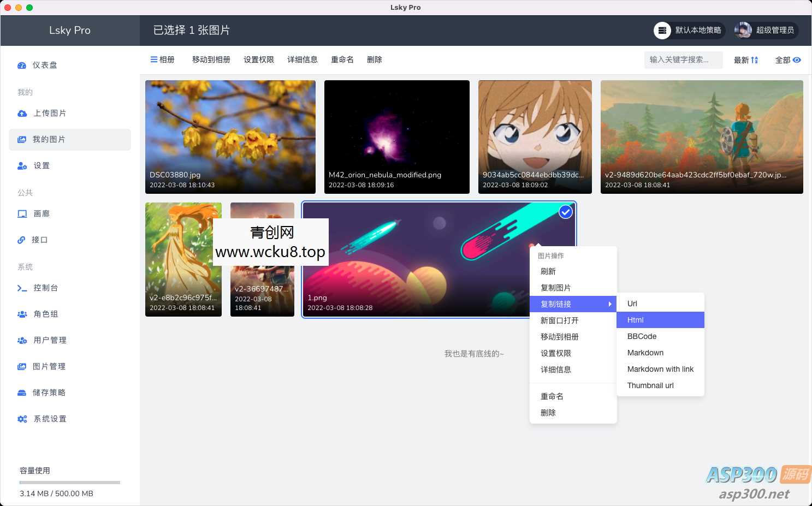The width and height of the screenshot is (812, 506).
Task: Click the keyword search input field
Action: click(683, 60)
